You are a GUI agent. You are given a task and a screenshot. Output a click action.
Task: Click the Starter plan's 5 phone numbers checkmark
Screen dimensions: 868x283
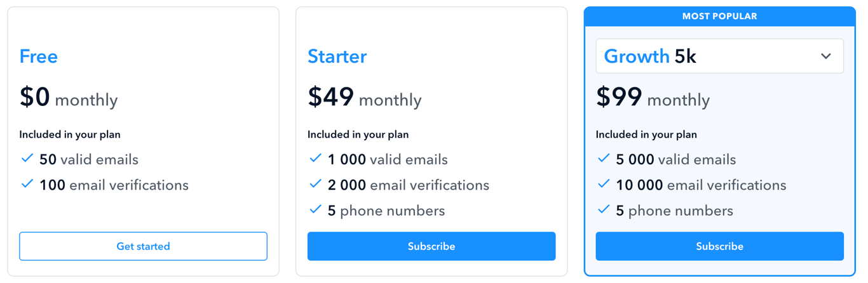point(315,209)
